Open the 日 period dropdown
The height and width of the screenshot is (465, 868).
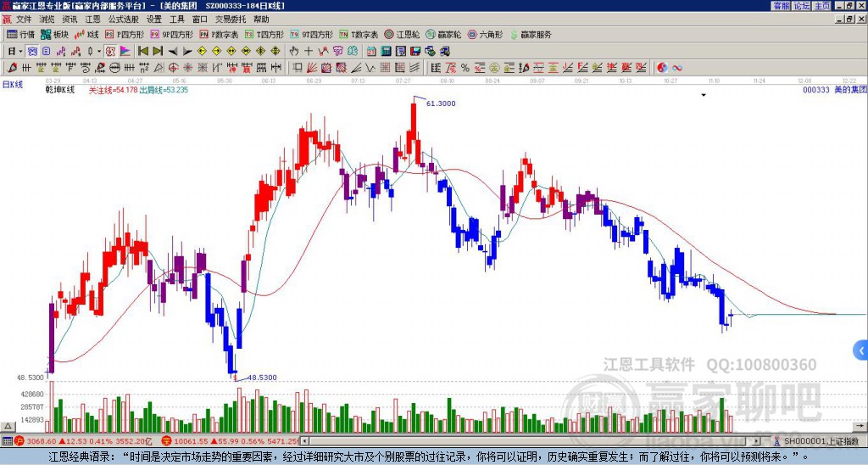(15, 51)
